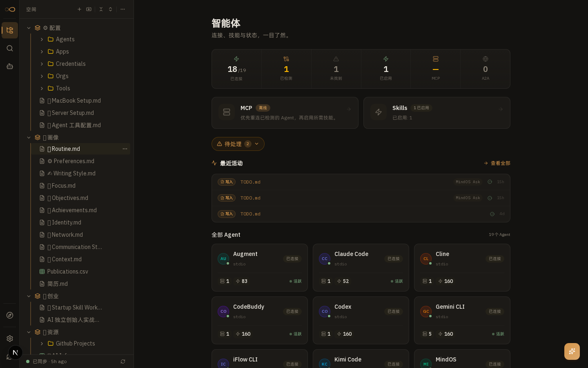The image size is (588, 368).
Task: Open Preferences.md file
Action: tap(81, 161)
